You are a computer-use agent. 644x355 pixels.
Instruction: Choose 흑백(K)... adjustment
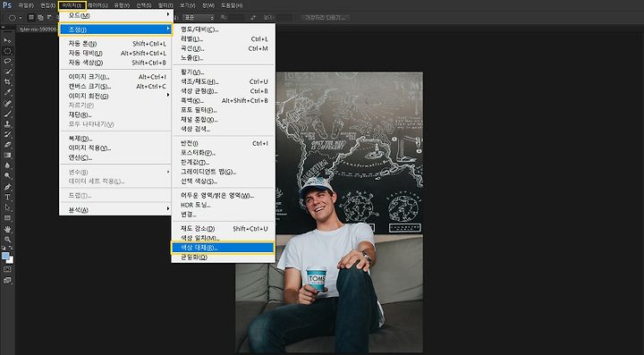(223, 100)
